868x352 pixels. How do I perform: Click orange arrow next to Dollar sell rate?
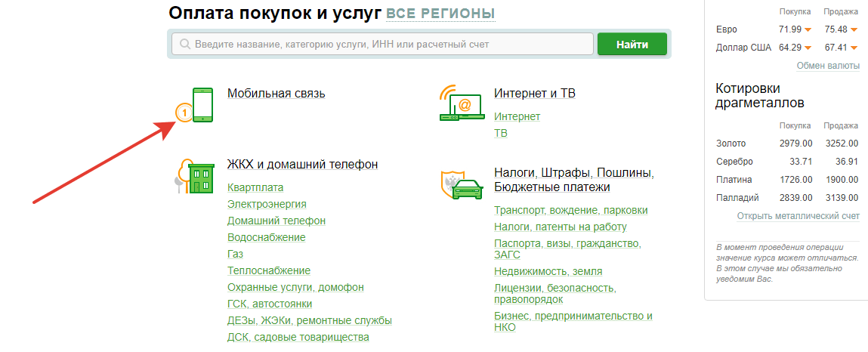(x=854, y=48)
